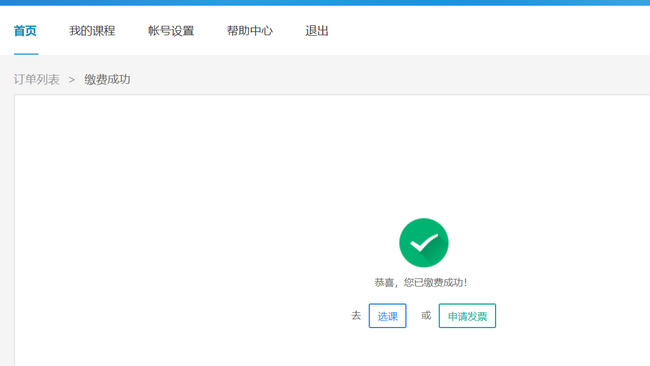
Task: Click the 申请发票 invoice request button
Action: pos(467,316)
